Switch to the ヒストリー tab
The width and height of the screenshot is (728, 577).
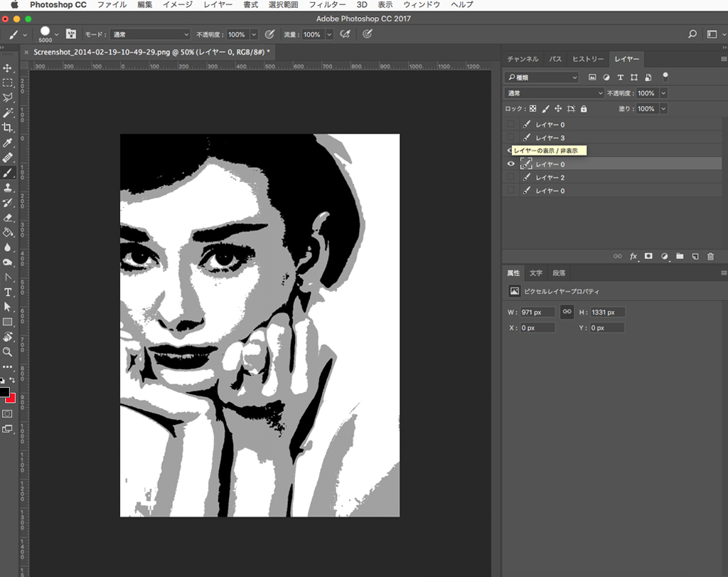588,59
